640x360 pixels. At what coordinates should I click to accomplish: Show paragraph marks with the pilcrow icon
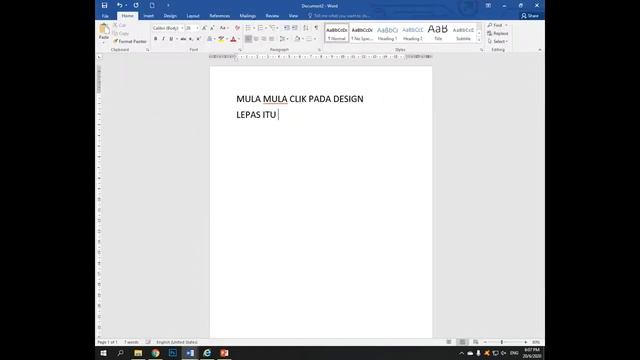click(316, 28)
